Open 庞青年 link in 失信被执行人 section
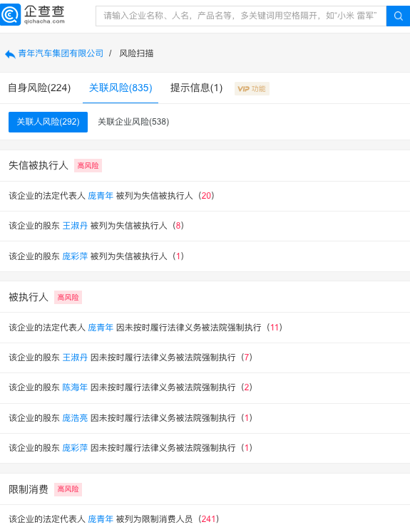The image size is (410, 532). pyautogui.click(x=101, y=196)
